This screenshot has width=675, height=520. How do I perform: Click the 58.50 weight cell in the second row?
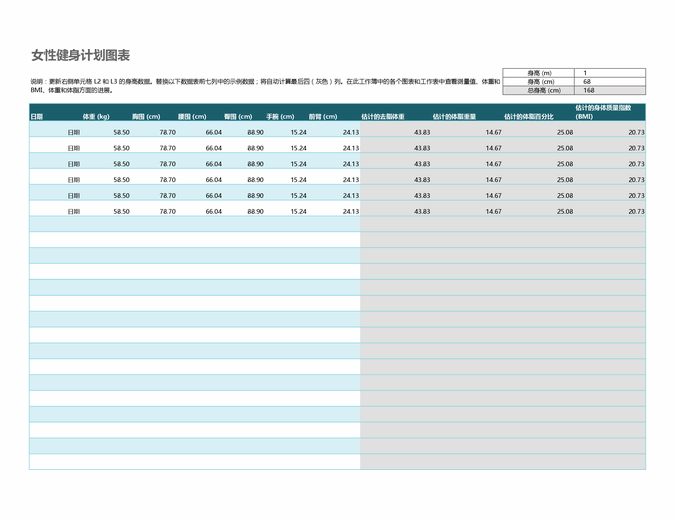121,148
